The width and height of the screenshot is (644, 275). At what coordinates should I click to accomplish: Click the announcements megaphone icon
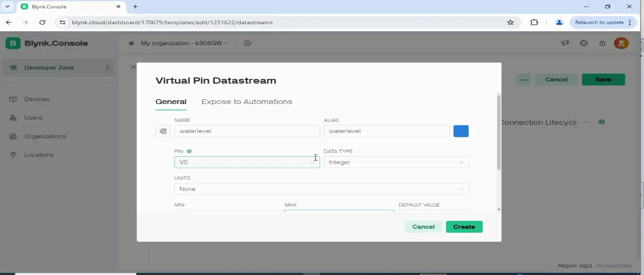pyautogui.click(x=565, y=43)
